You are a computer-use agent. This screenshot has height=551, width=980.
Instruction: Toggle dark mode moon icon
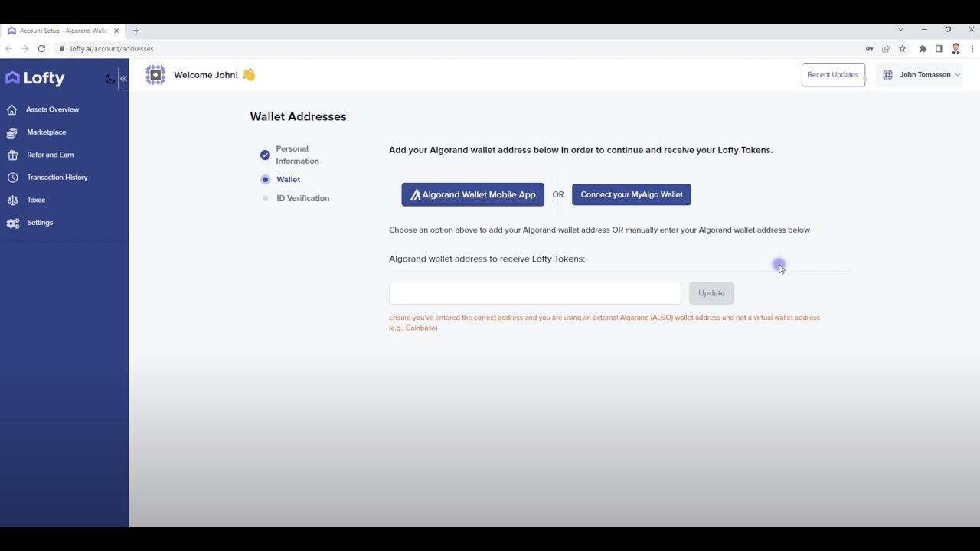(x=109, y=78)
